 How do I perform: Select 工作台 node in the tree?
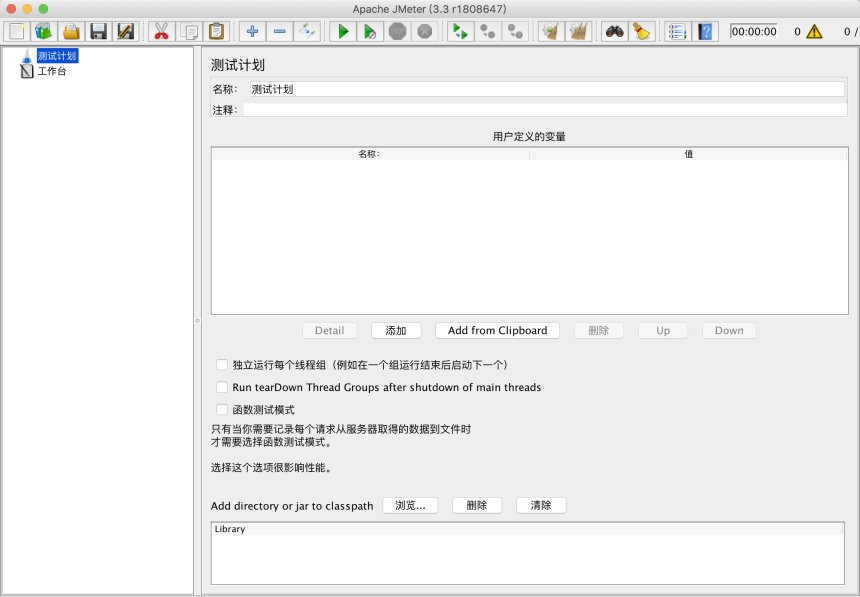coord(52,71)
